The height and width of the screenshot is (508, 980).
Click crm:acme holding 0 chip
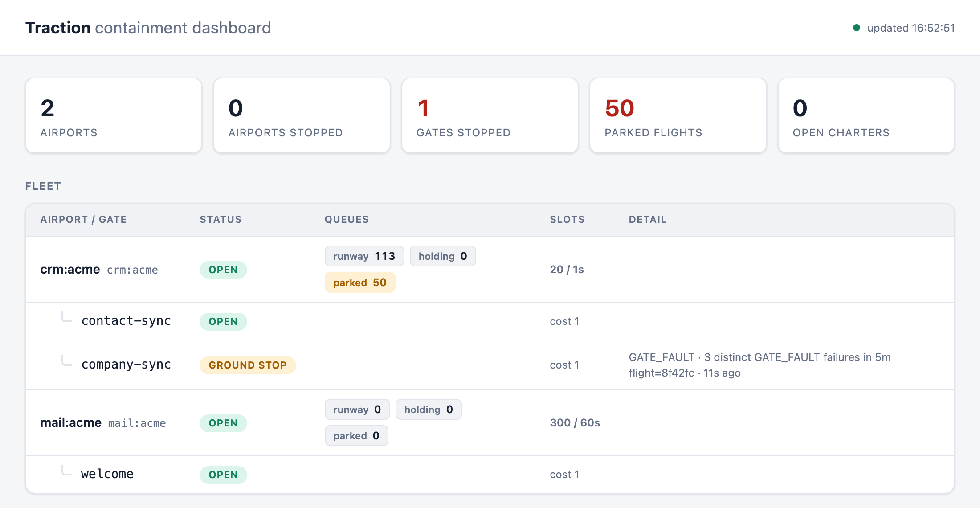pyautogui.click(x=443, y=256)
